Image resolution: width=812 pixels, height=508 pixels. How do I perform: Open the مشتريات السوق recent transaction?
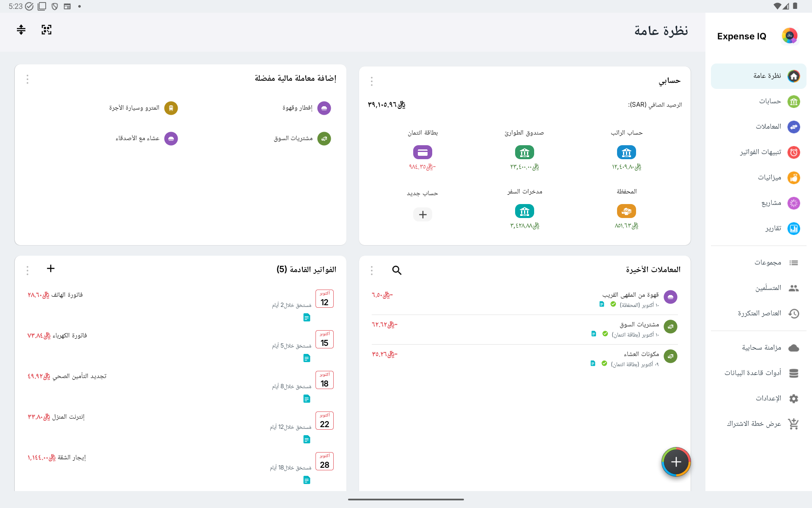[524, 329]
